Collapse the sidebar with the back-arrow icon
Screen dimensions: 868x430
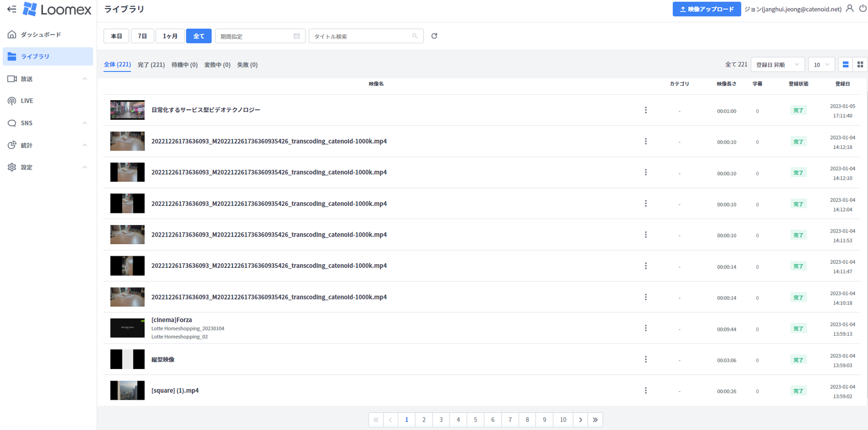12,9
